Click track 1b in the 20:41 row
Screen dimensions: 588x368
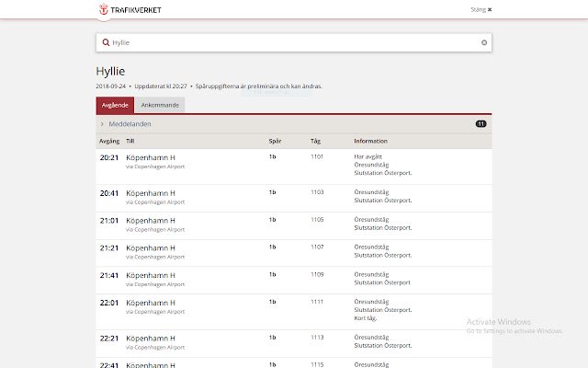[x=272, y=192]
